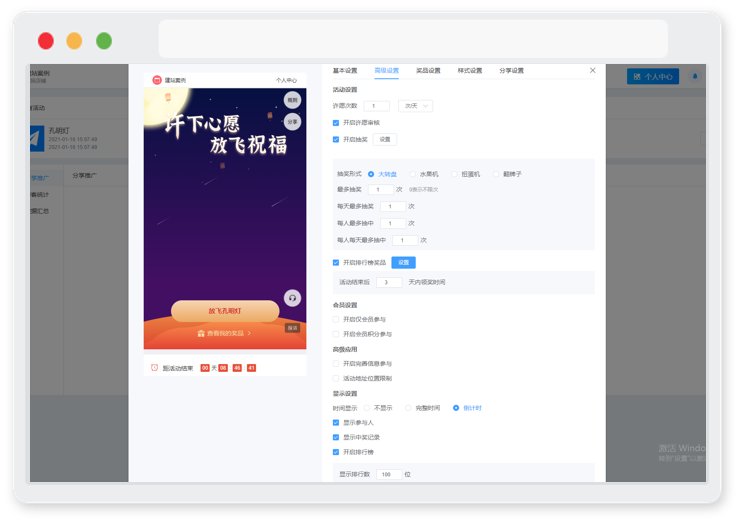Screen dimensions: 740x520
Task: Toggle the 开启排行榜奖品 checkbox
Action: click(336, 263)
